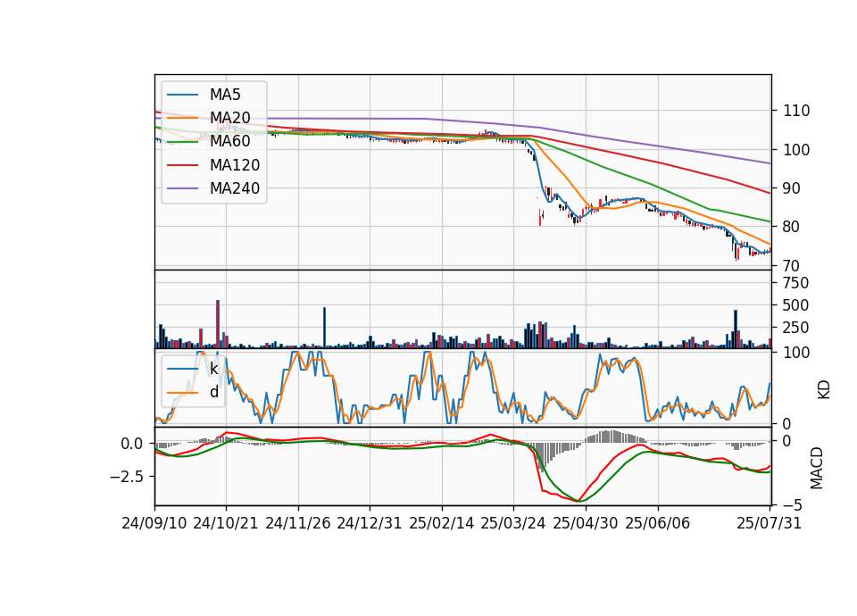Click the 90 price axis label

point(792,188)
